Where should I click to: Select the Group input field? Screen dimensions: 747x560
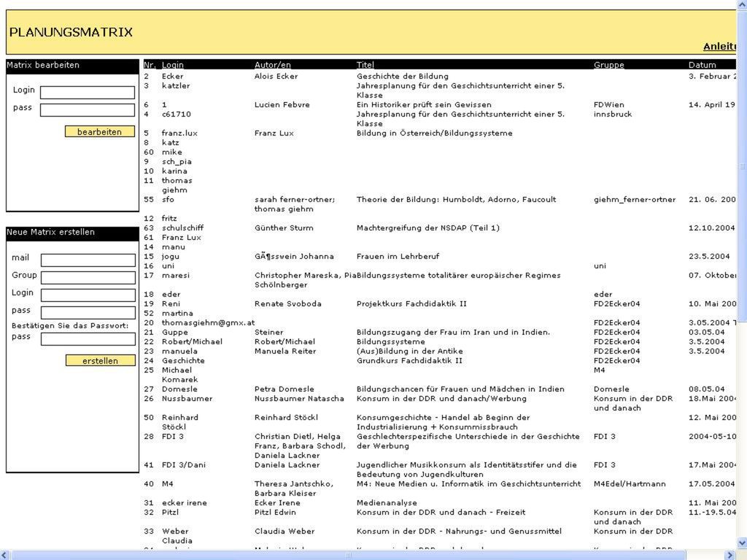(x=88, y=278)
